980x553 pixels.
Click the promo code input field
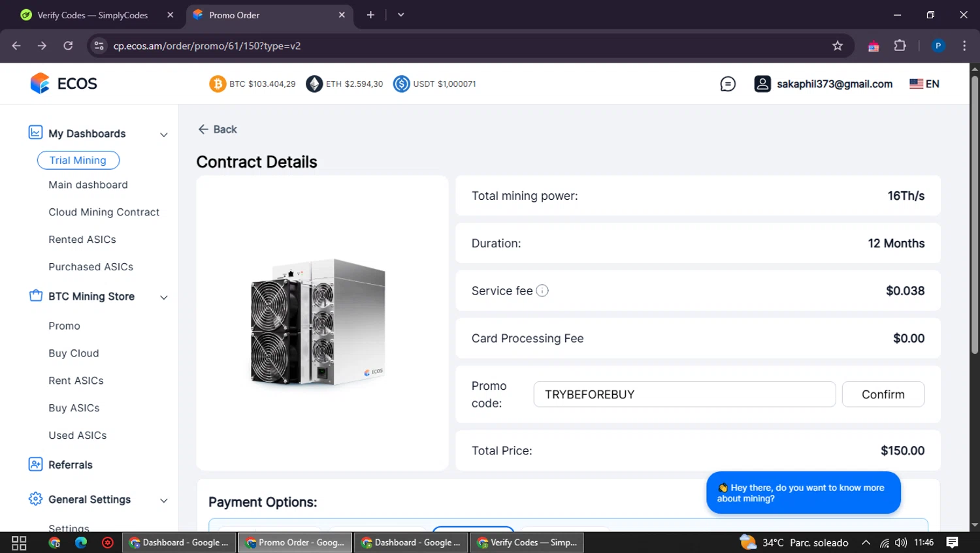[685, 394]
